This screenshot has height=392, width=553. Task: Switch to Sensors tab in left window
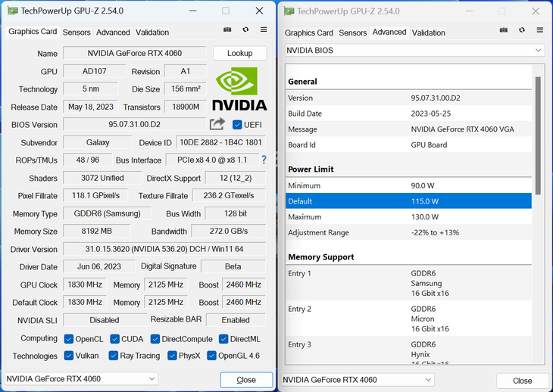point(77,33)
